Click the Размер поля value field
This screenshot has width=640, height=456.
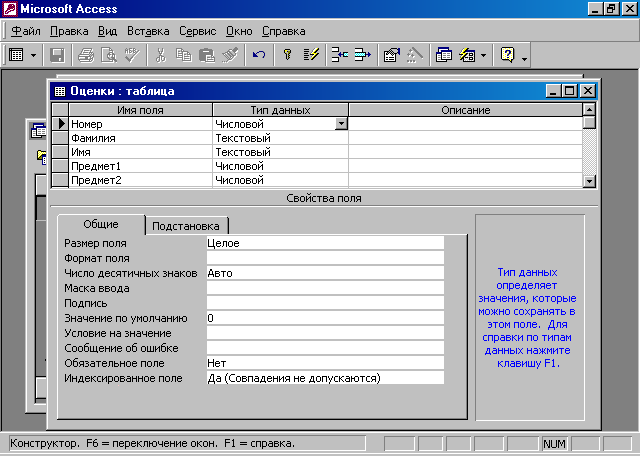[x=325, y=243]
